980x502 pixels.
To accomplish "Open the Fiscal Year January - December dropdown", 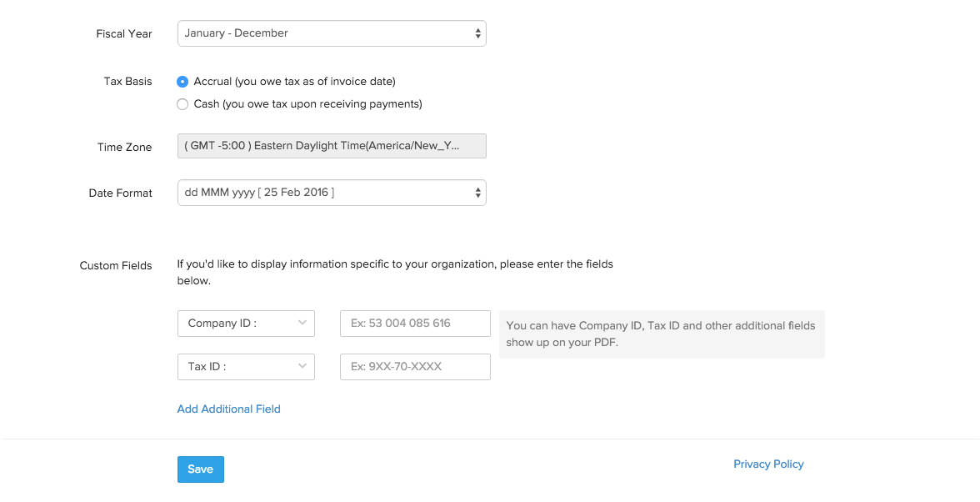I will click(331, 33).
